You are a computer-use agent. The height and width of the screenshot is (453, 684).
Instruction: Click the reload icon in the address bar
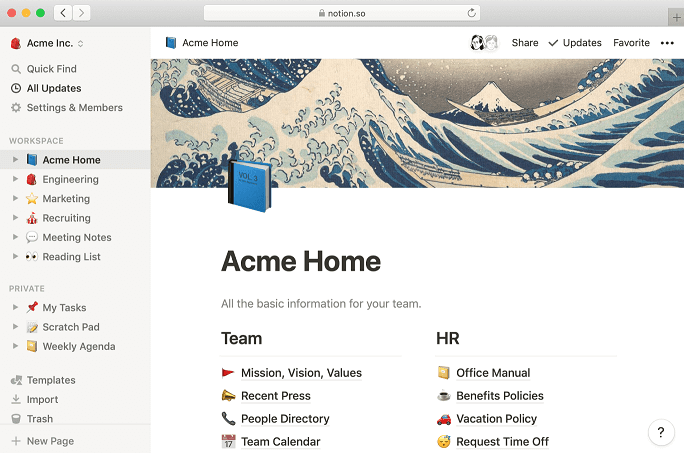(471, 13)
